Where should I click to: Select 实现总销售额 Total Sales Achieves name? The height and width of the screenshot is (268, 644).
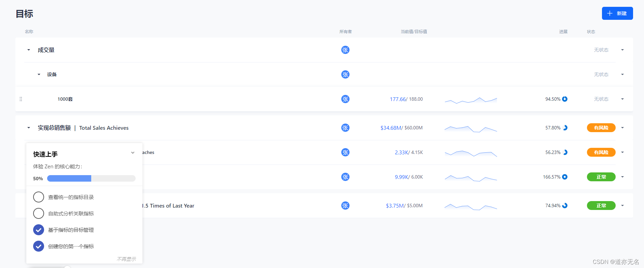[x=83, y=128]
